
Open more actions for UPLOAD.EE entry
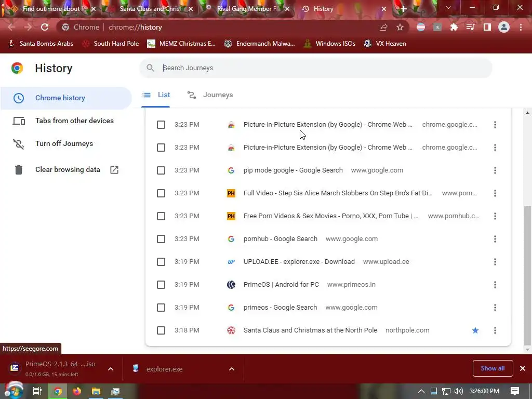[495, 262]
